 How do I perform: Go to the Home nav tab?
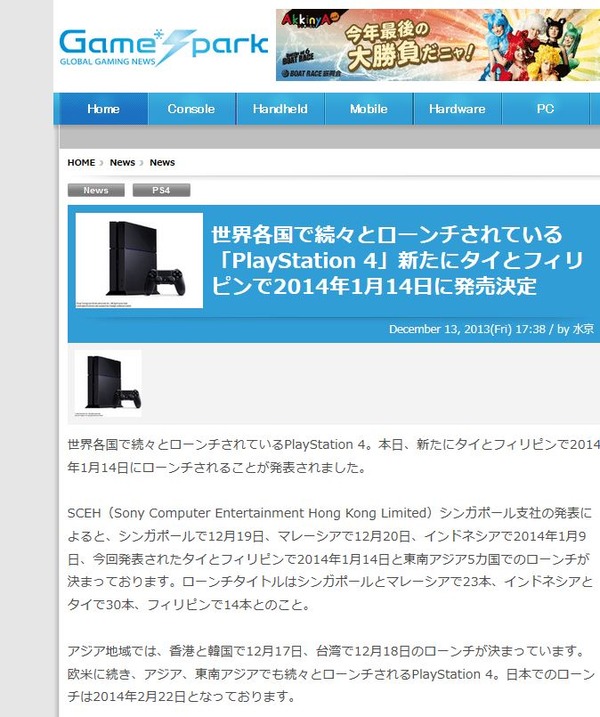[103, 109]
